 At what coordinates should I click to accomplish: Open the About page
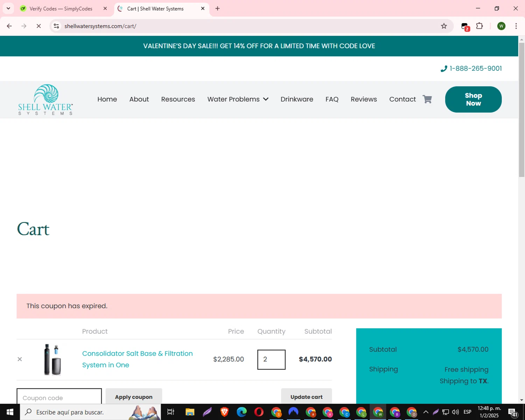point(139,99)
